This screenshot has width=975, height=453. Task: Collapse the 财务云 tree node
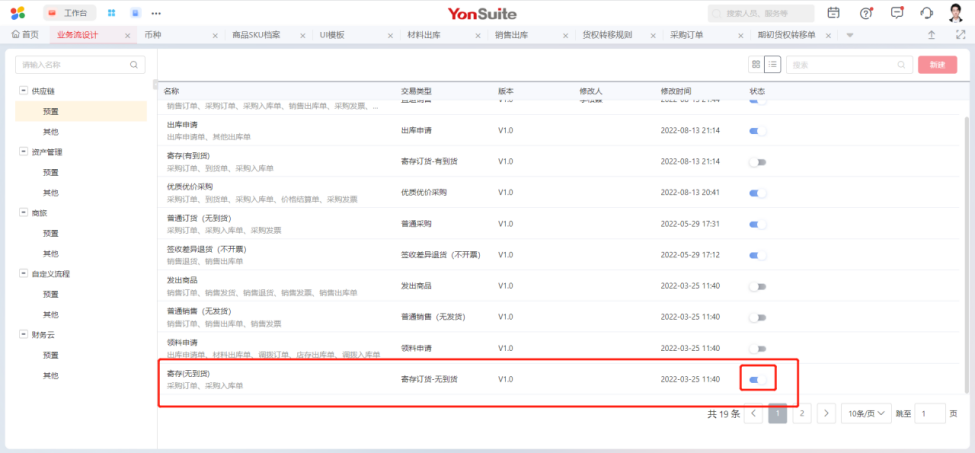(x=23, y=334)
